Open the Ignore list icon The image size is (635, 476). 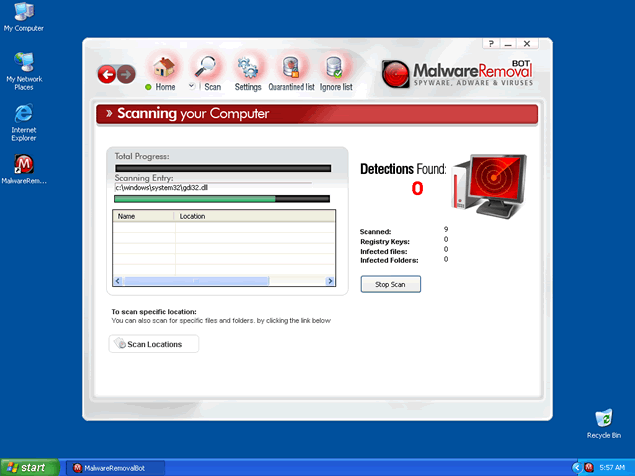coord(334,69)
